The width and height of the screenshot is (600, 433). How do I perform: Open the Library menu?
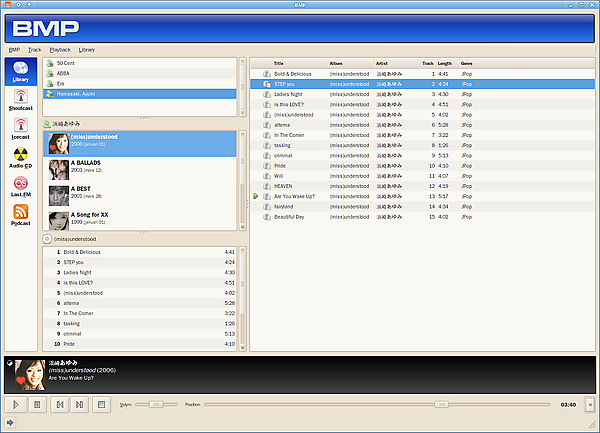(x=87, y=49)
